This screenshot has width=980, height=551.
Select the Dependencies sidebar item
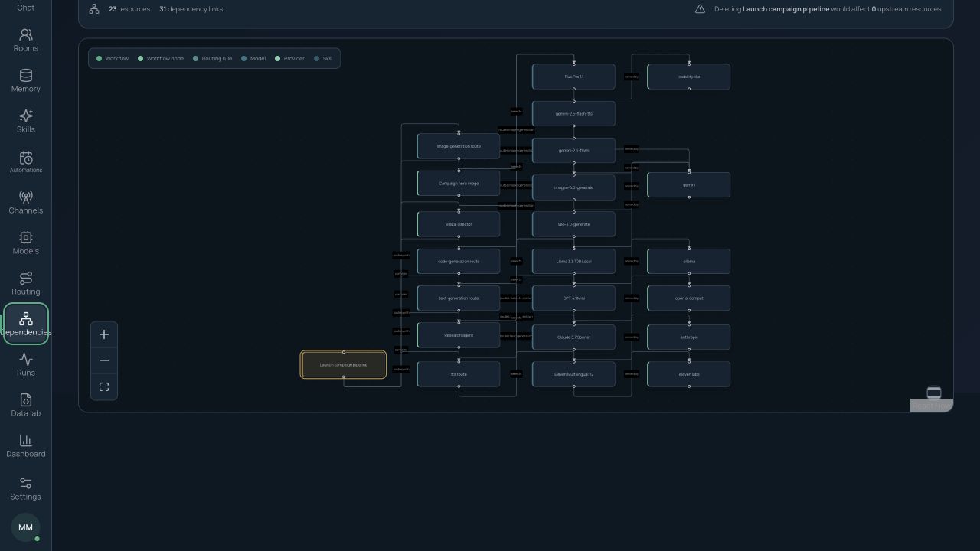(x=25, y=324)
